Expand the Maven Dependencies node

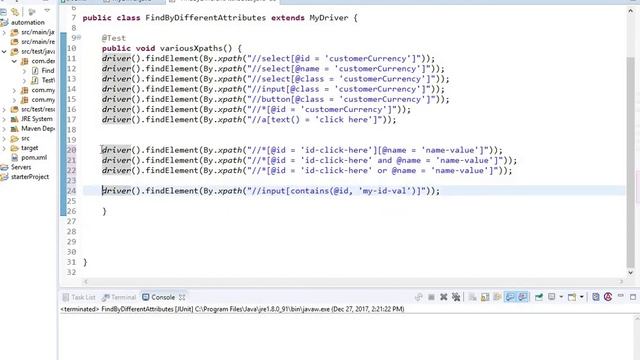point(4,129)
